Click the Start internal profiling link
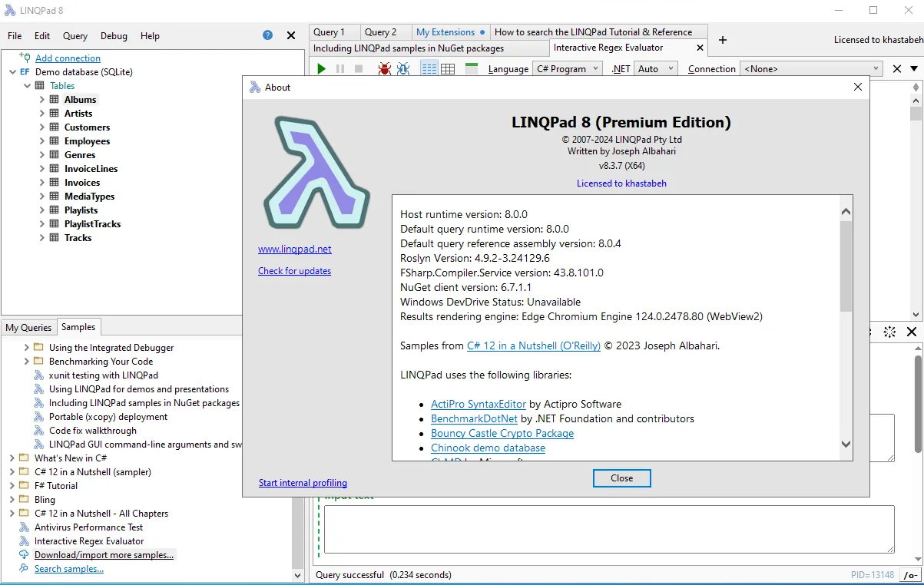This screenshot has width=924, height=585. tap(303, 483)
